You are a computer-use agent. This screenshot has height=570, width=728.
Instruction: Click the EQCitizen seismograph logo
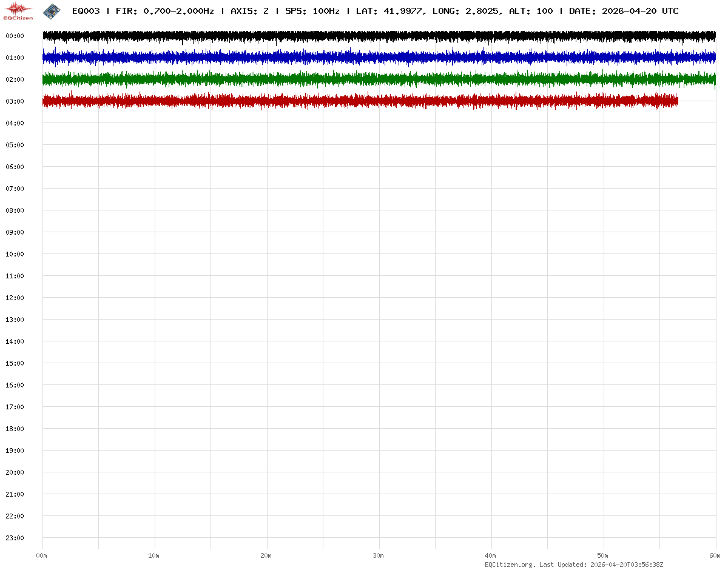point(18,11)
